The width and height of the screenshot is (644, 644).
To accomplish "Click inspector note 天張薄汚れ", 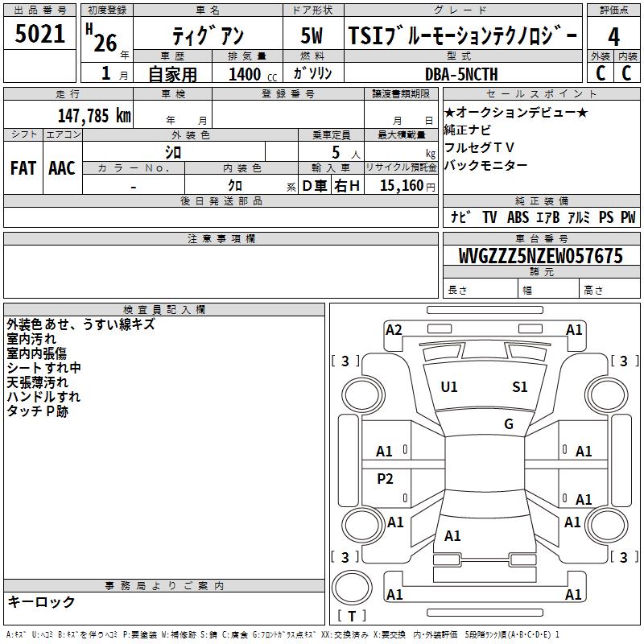I will coord(37,382).
